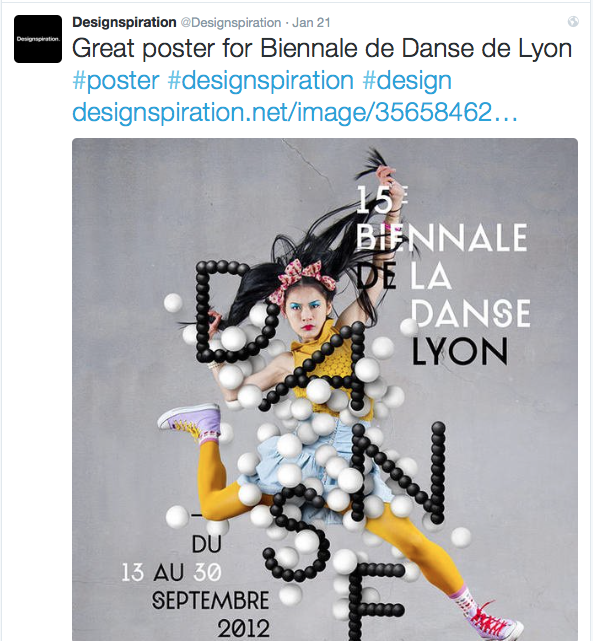Open the #poster hashtag
Image resolution: width=593 pixels, height=641 pixels.
pyautogui.click(x=116, y=81)
